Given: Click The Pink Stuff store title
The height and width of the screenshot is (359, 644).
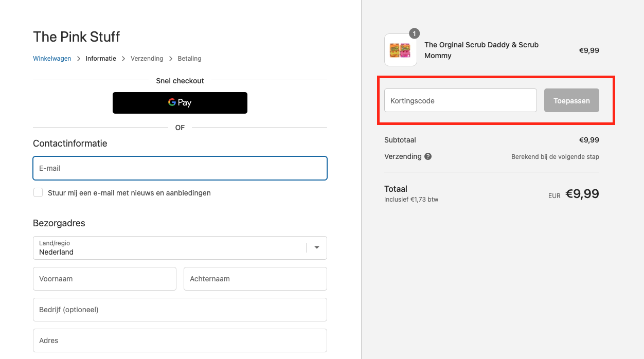Looking at the screenshot, I should (x=77, y=37).
